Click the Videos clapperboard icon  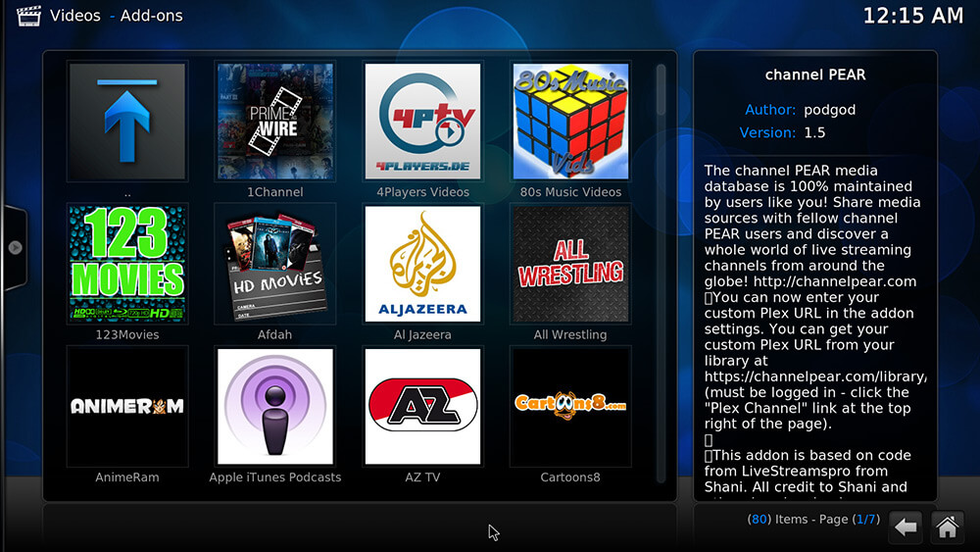tap(28, 16)
